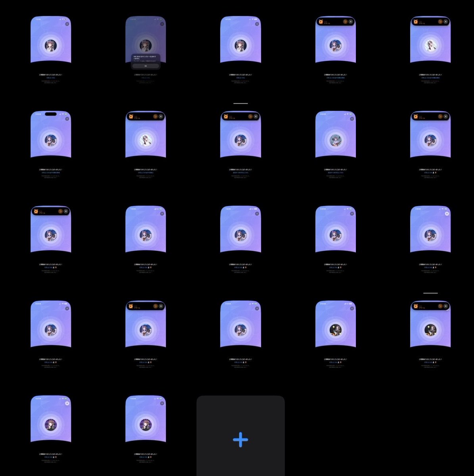Close button on the grey-haired avatar thumbnail

coord(352,119)
